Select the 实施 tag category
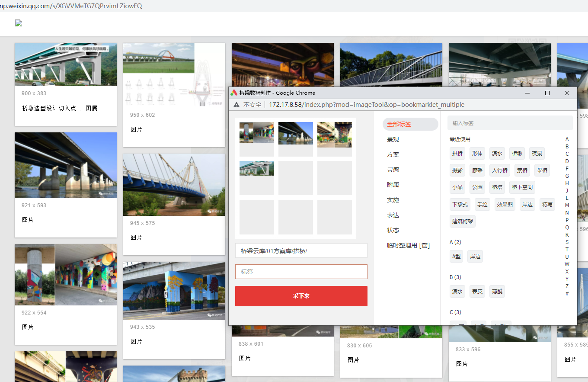The width and height of the screenshot is (588, 382). tap(393, 200)
